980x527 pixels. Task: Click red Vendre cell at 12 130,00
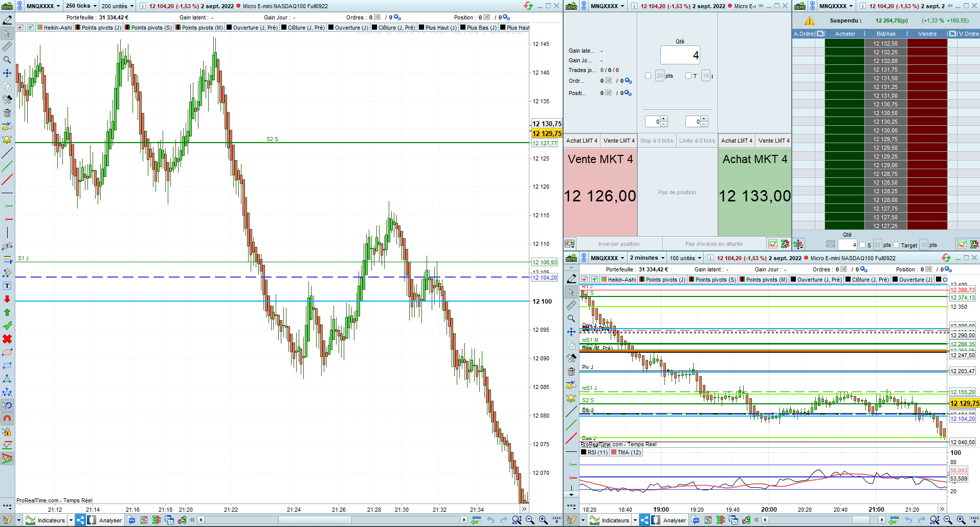click(927, 130)
